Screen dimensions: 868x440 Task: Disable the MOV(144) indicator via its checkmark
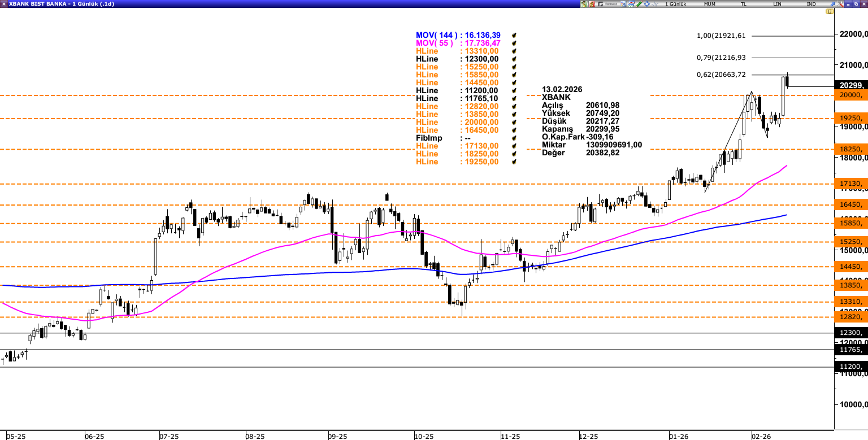(513, 35)
